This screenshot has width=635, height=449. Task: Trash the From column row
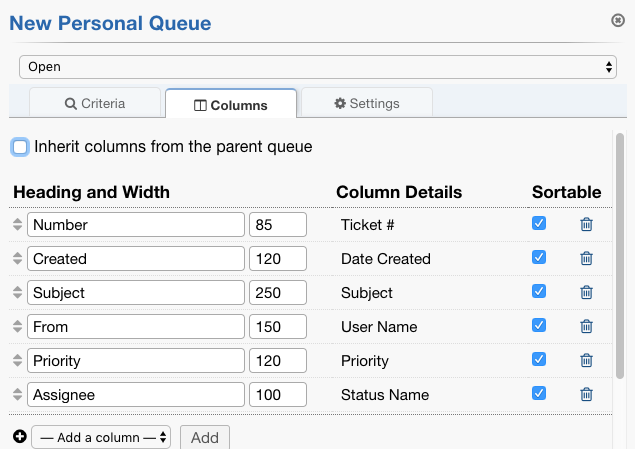tap(587, 327)
